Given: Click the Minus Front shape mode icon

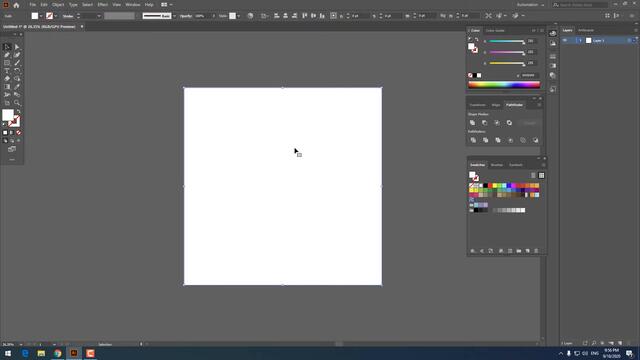Looking at the screenshot, I should click(485, 122).
